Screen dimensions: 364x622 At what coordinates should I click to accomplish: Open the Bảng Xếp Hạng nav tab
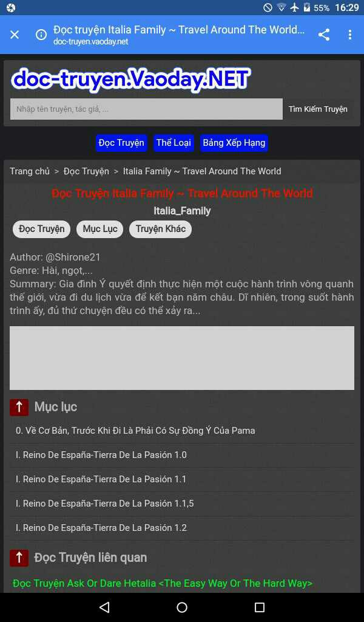pyautogui.click(x=234, y=143)
